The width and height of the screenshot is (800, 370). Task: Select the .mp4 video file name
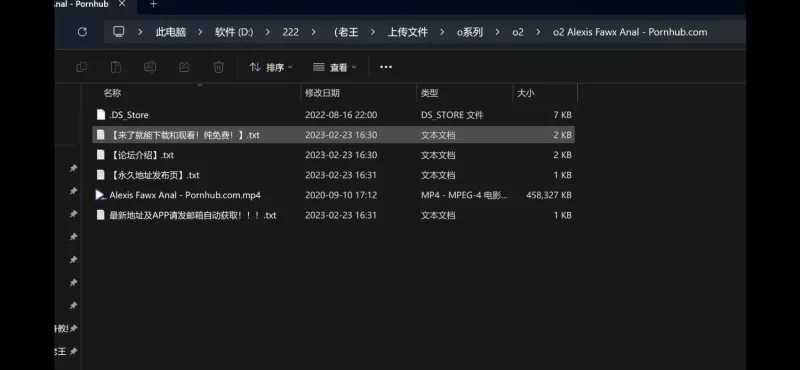[x=185, y=195]
